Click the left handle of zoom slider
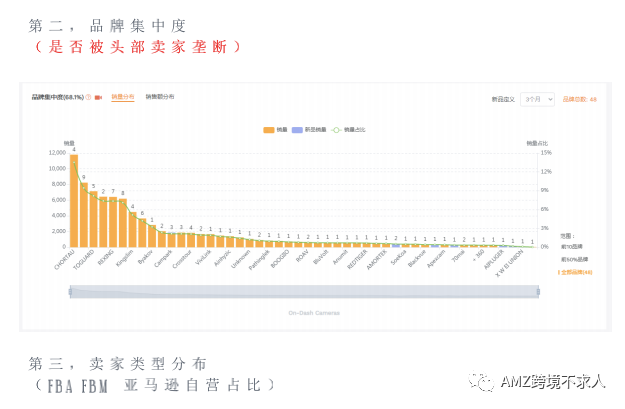The image size is (625, 409). click(x=70, y=292)
